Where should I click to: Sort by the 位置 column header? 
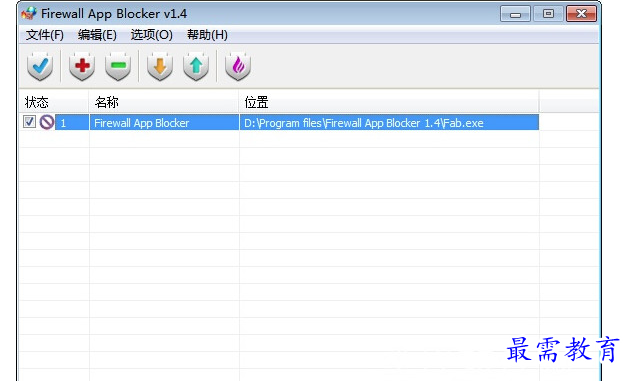click(389, 102)
